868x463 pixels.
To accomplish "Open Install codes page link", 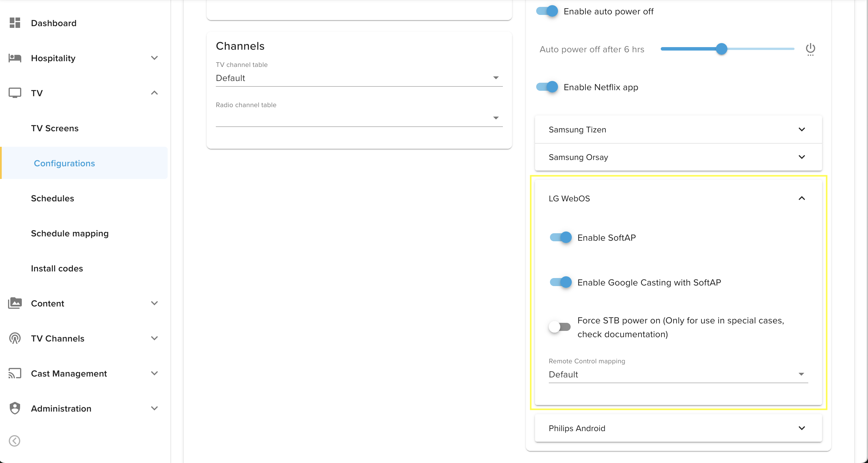I will (x=57, y=269).
